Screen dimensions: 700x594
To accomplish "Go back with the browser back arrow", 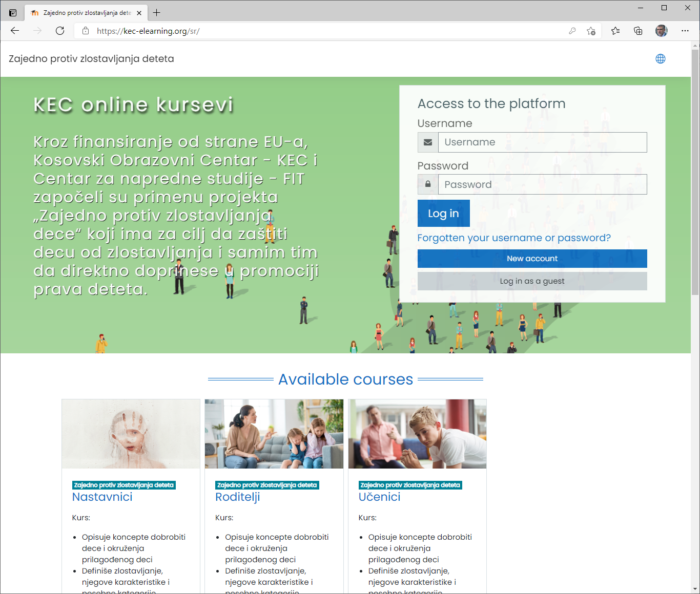I will [x=15, y=31].
